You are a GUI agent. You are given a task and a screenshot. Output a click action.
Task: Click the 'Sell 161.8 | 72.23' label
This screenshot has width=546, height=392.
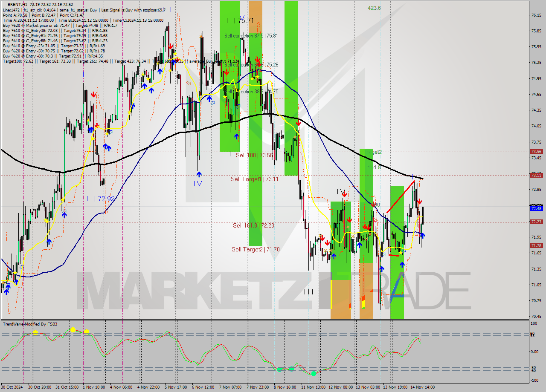click(253, 225)
